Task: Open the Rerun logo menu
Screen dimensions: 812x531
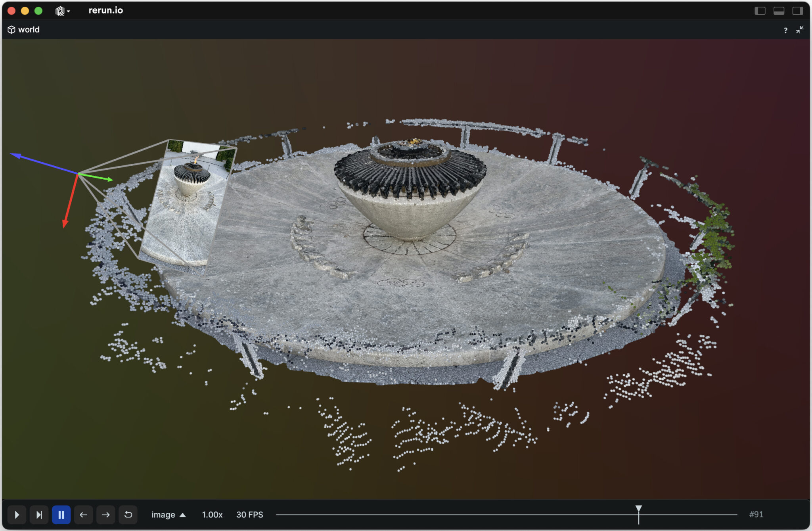Action: (62, 11)
